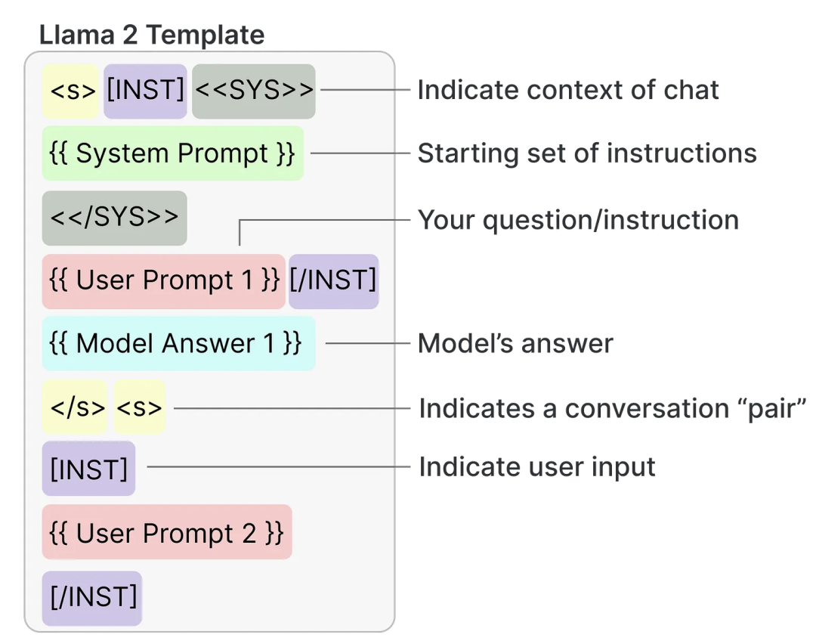Click the 'Llama 2 Template' heading
The image size is (816, 644).
tap(151, 35)
